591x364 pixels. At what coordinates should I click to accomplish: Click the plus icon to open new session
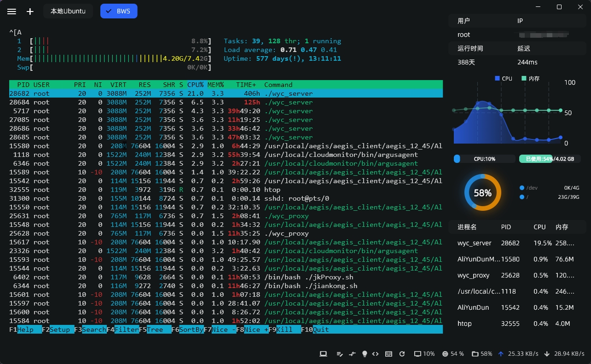tap(29, 12)
